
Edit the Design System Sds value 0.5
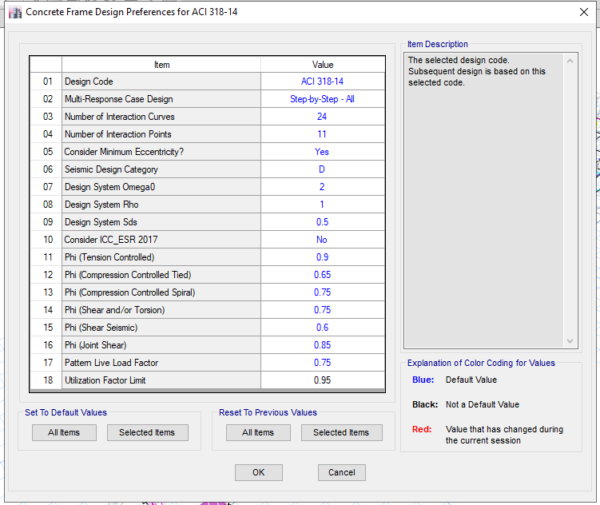click(323, 222)
